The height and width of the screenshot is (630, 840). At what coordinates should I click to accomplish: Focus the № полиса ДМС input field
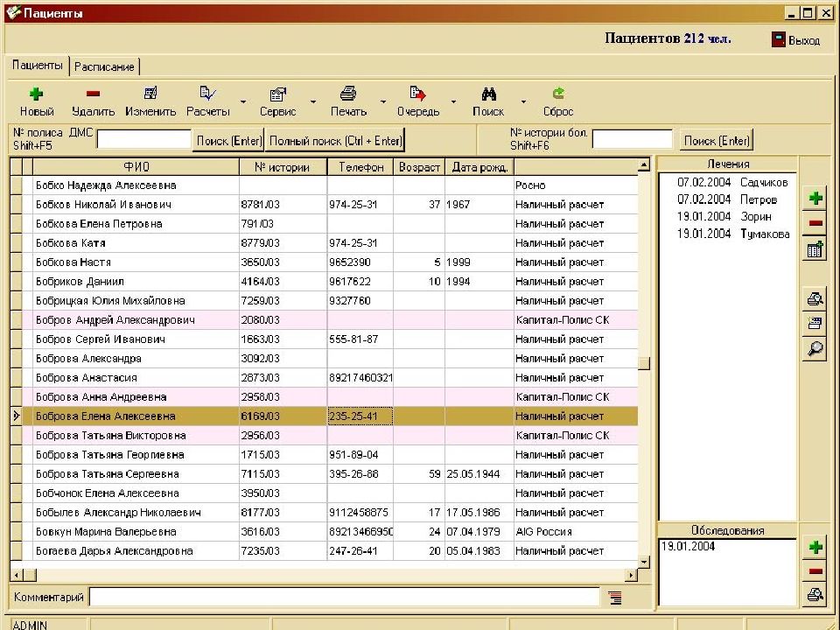pos(144,140)
